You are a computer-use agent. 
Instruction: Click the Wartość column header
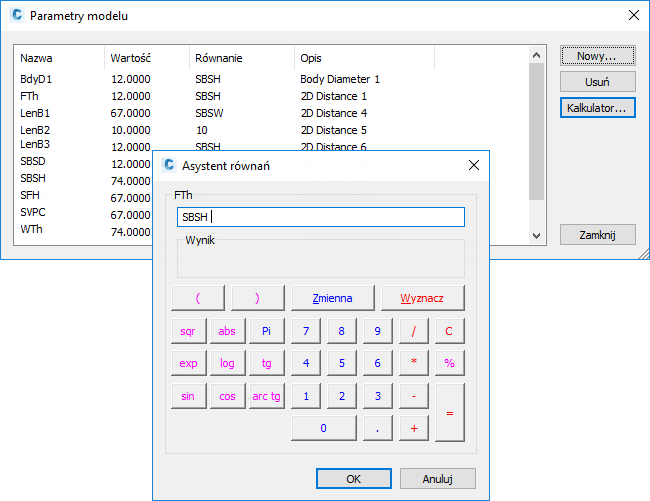(x=147, y=58)
